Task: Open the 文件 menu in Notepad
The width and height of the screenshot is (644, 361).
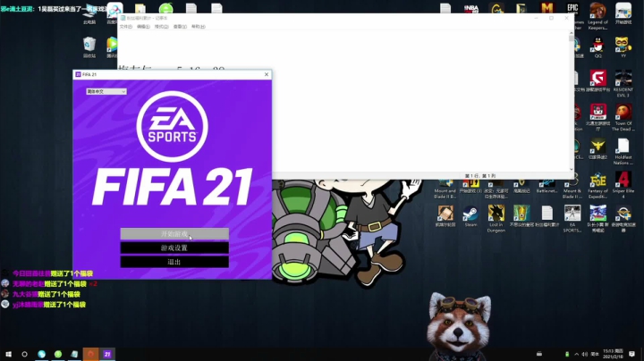Action: coord(126,27)
